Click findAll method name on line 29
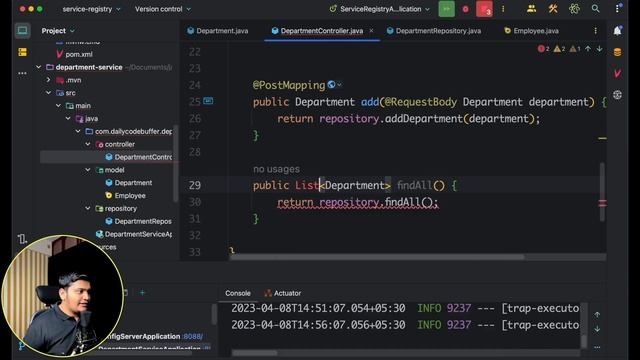Image resolution: width=640 pixels, height=360 pixels. click(x=414, y=185)
